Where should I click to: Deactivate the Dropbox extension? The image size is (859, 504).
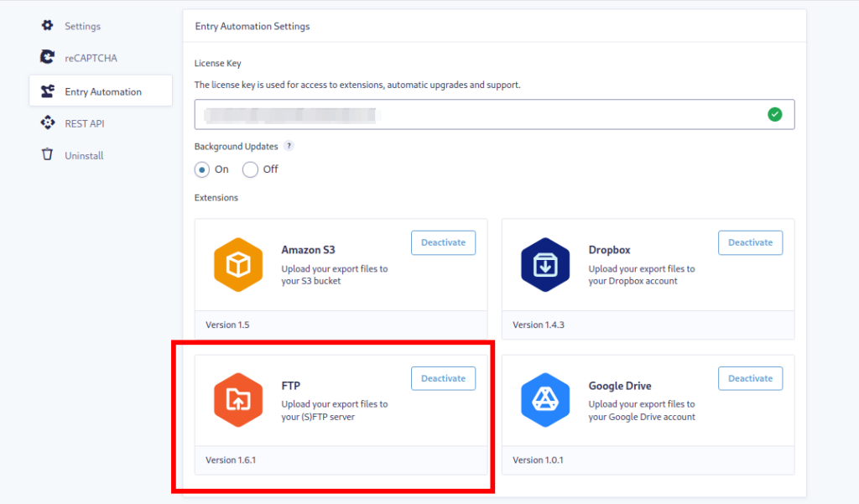(x=750, y=242)
